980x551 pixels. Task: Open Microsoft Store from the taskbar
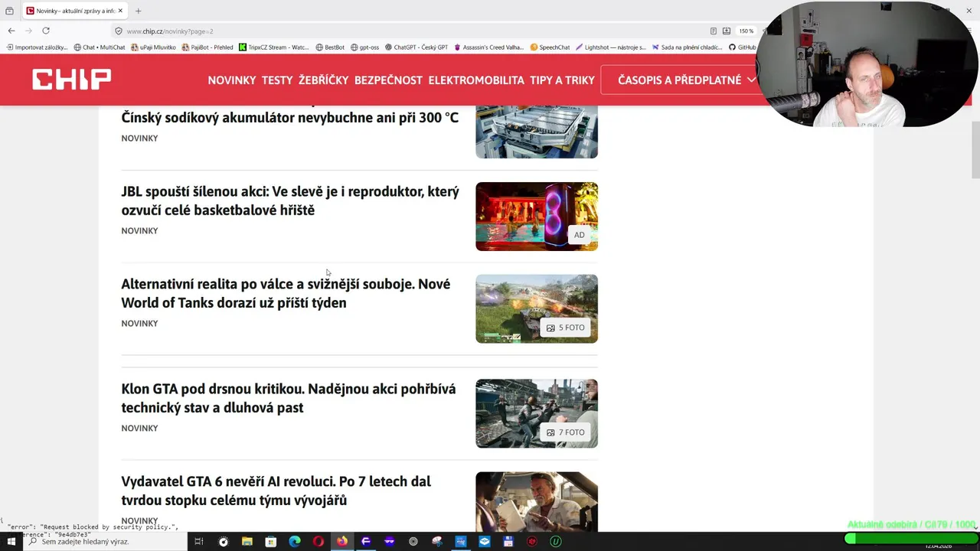point(270,541)
